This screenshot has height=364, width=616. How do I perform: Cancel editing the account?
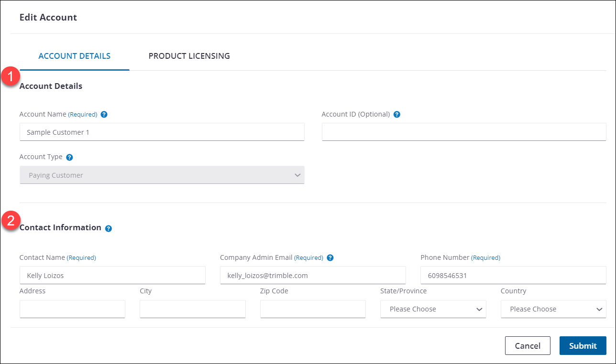pos(528,346)
